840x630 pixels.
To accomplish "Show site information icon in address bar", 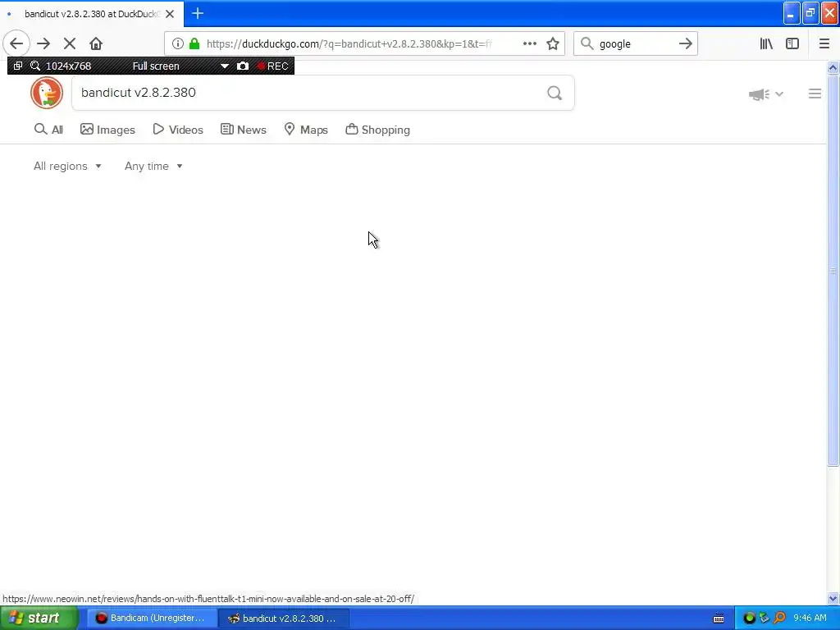I will coord(178,43).
